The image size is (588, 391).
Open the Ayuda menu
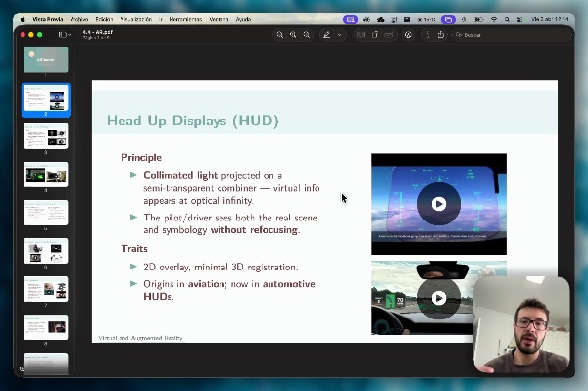point(243,19)
